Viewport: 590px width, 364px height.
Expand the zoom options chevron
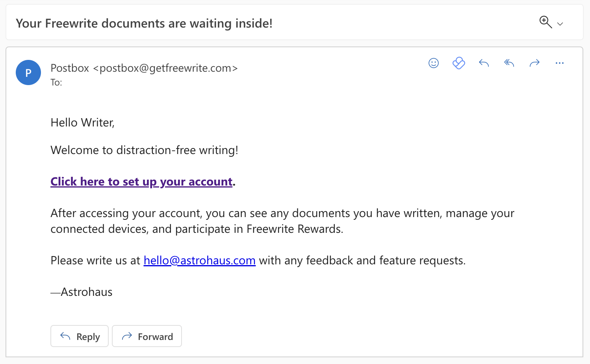[560, 24]
